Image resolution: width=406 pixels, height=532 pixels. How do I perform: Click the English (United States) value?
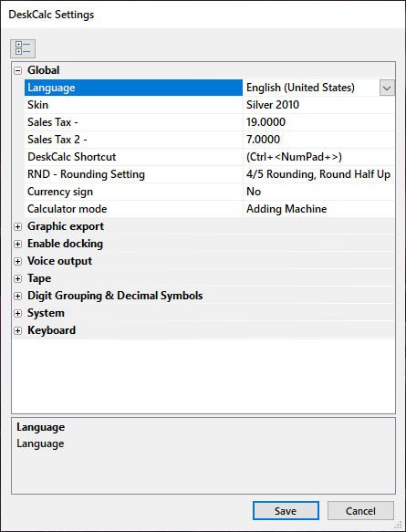click(x=300, y=88)
